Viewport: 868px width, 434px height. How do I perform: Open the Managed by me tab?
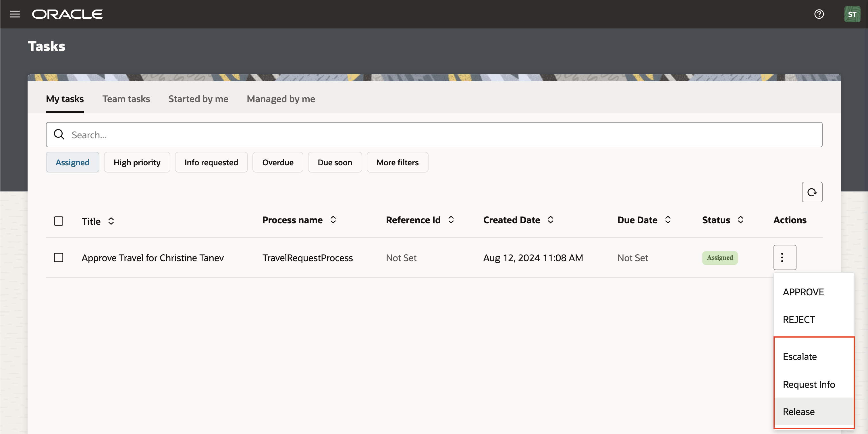coord(280,99)
